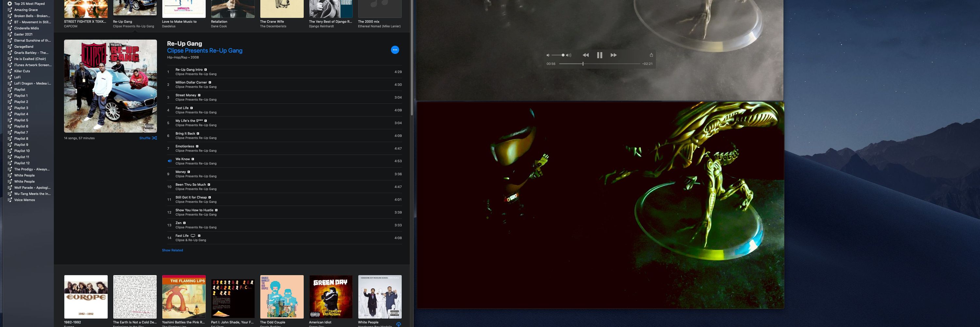Click the lower green alien video window
Image resolution: width=980 pixels, height=327 pixels.
(x=600, y=205)
